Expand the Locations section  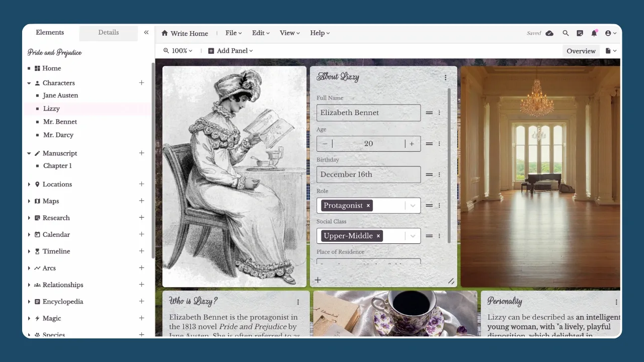(x=29, y=184)
